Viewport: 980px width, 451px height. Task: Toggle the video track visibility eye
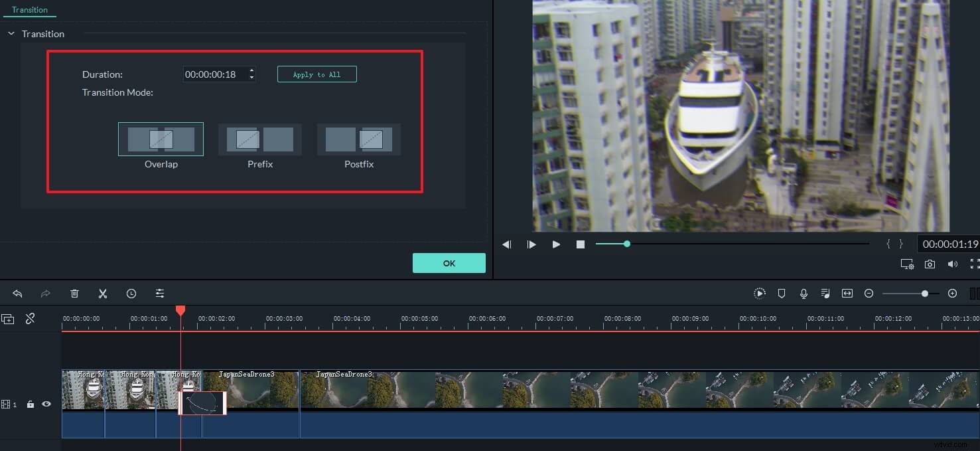(x=46, y=404)
